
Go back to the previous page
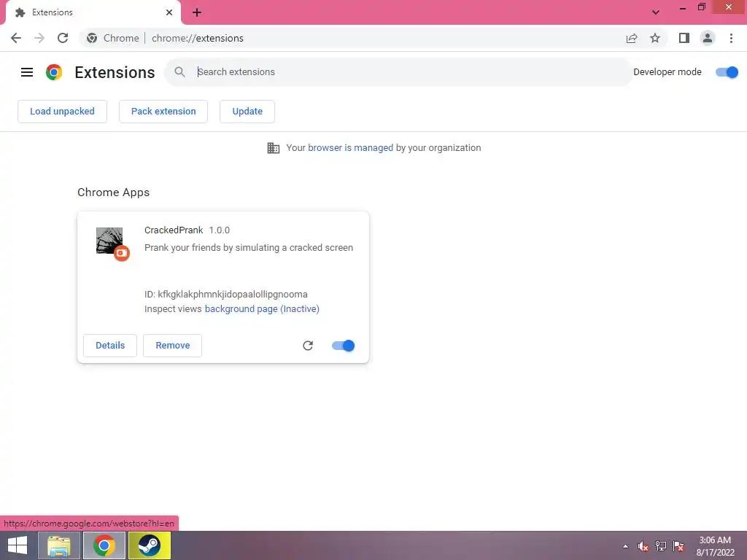(x=16, y=38)
